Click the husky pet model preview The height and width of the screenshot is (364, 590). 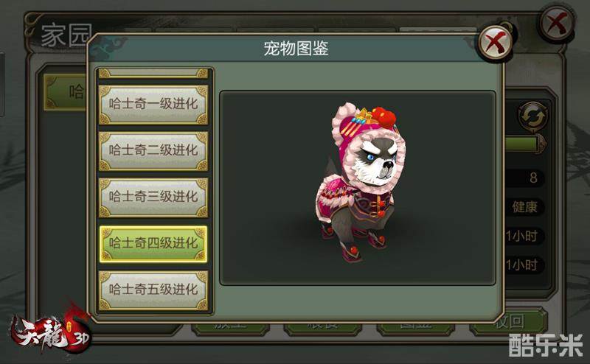pos(360,183)
